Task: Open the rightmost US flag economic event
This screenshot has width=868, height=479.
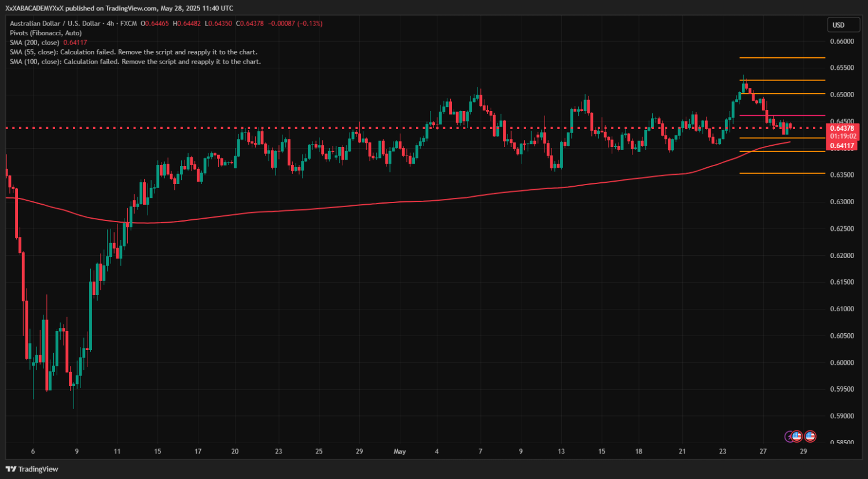Action: click(x=810, y=436)
